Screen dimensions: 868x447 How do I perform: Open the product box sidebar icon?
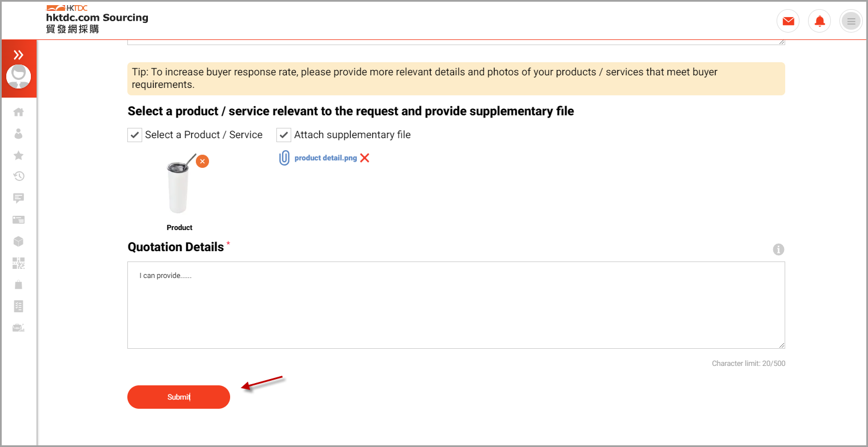coord(18,241)
